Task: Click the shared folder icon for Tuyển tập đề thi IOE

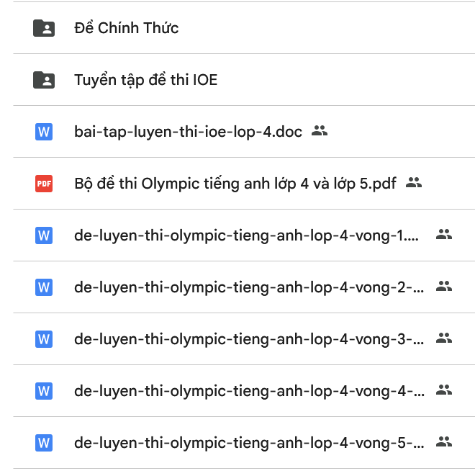Action: tap(44, 80)
